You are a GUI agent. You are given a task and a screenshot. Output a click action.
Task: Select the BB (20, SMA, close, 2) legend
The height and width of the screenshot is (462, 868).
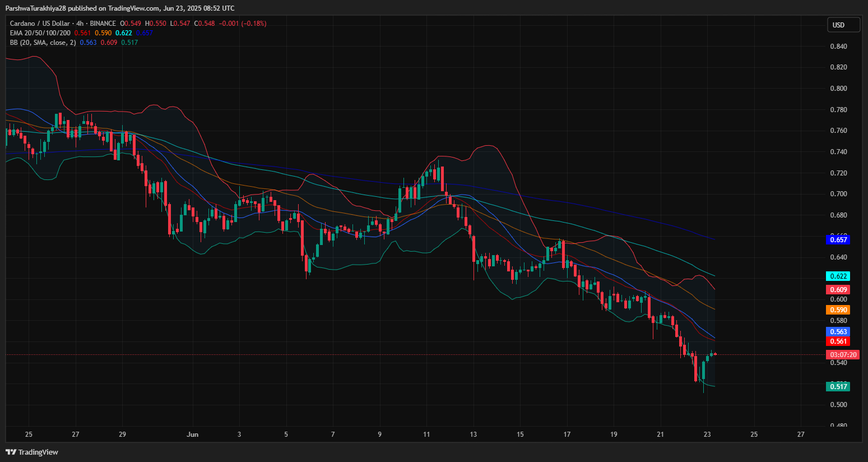43,43
